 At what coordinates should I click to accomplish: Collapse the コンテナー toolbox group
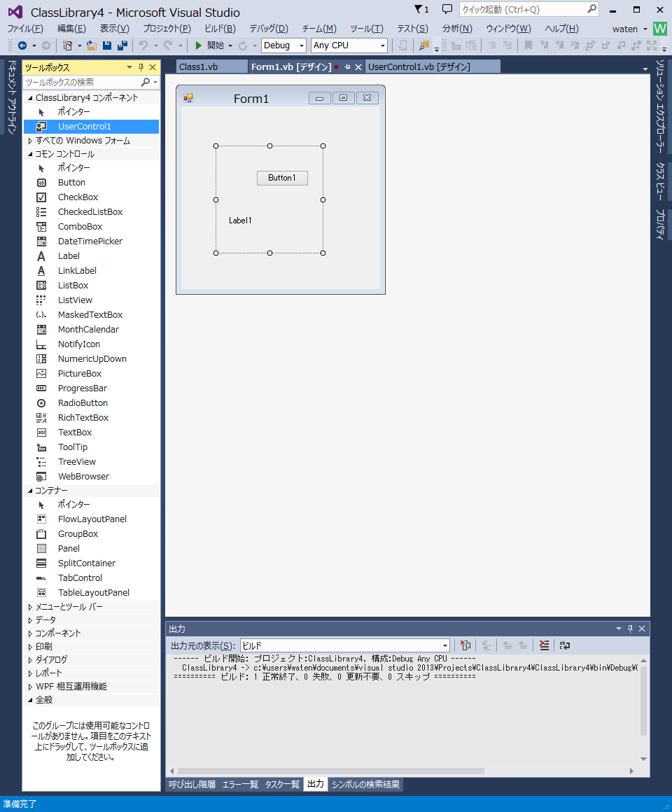coord(30,491)
